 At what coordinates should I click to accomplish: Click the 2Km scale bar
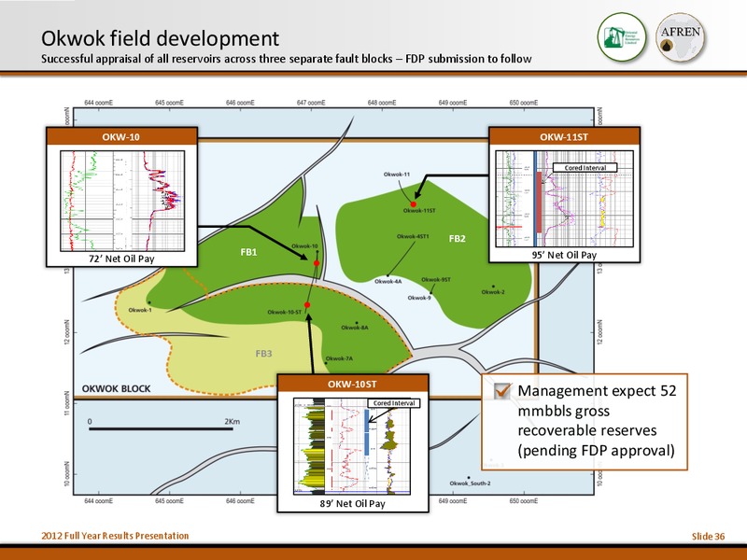161,429
